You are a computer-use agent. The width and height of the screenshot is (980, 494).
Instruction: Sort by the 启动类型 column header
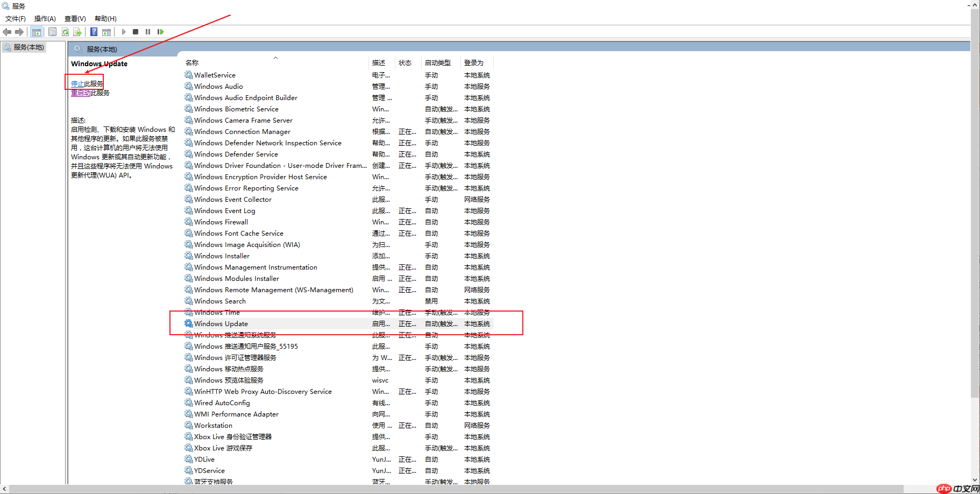click(x=438, y=63)
